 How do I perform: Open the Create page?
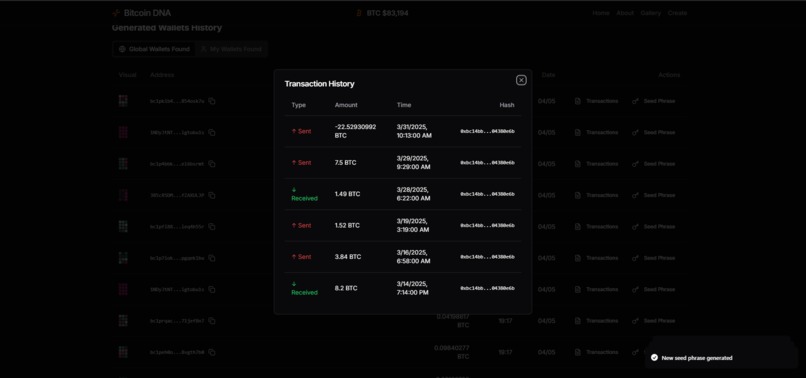677,13
